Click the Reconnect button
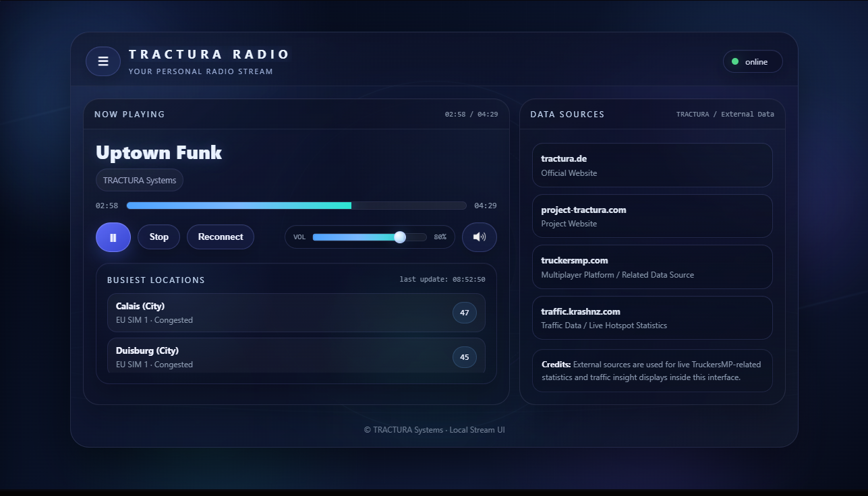 [x=221, y=237]
